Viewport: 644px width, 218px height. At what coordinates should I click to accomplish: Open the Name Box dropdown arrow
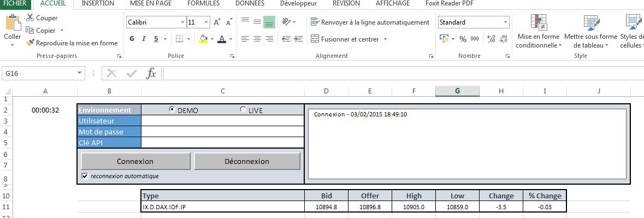click(80, 74)
